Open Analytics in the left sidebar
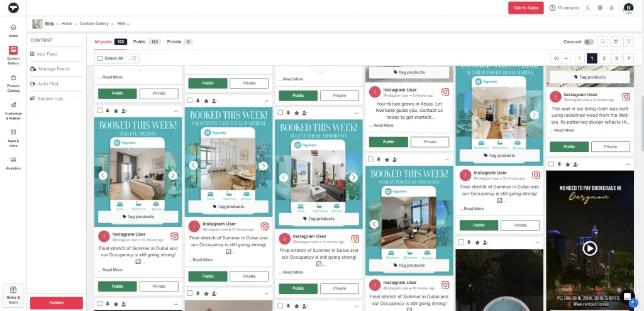Image resolution: width=644 pixels, height=311 pixels. pos(13,163)
